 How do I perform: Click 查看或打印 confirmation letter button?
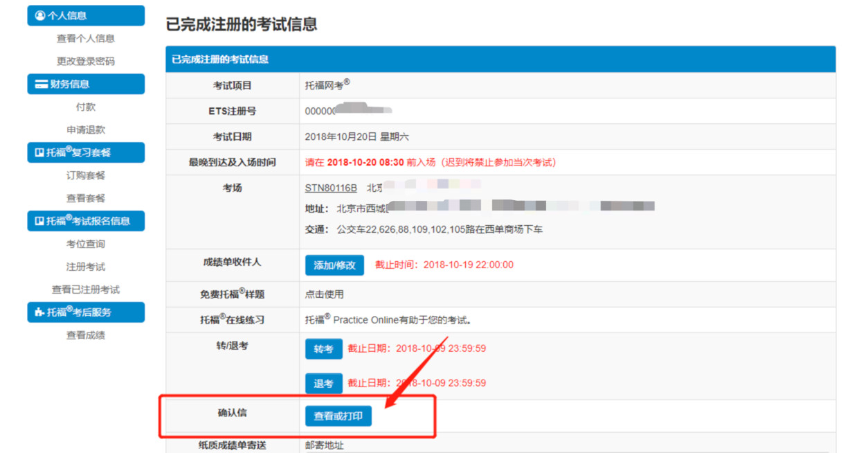click(338, 416)
